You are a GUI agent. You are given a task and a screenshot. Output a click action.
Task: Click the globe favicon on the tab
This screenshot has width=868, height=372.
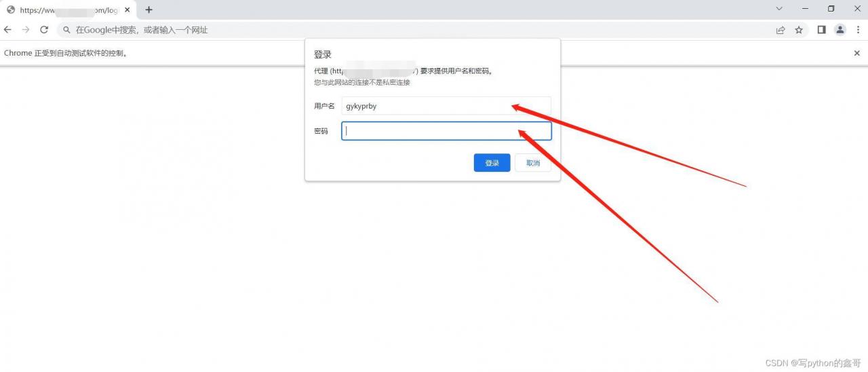[x=10, y=10]
